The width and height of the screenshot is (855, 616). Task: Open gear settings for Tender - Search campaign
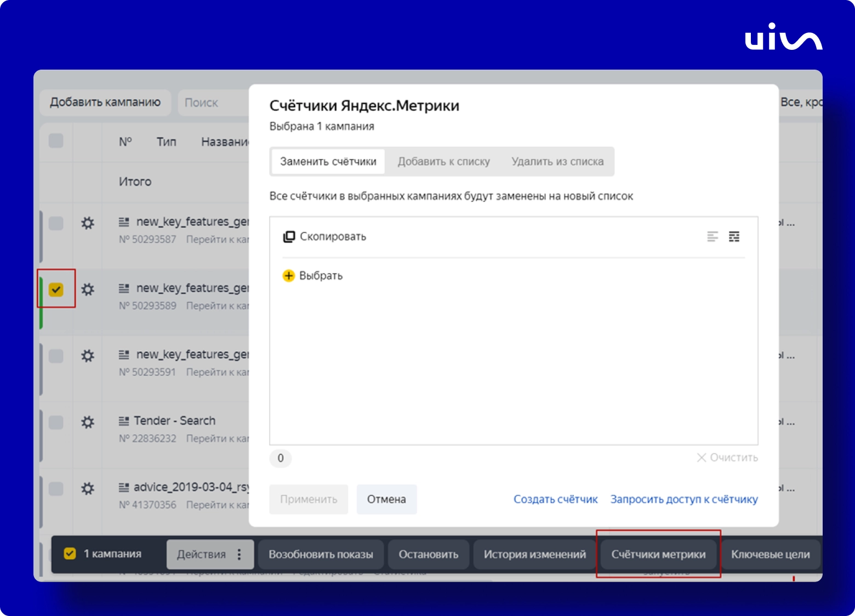88,422
